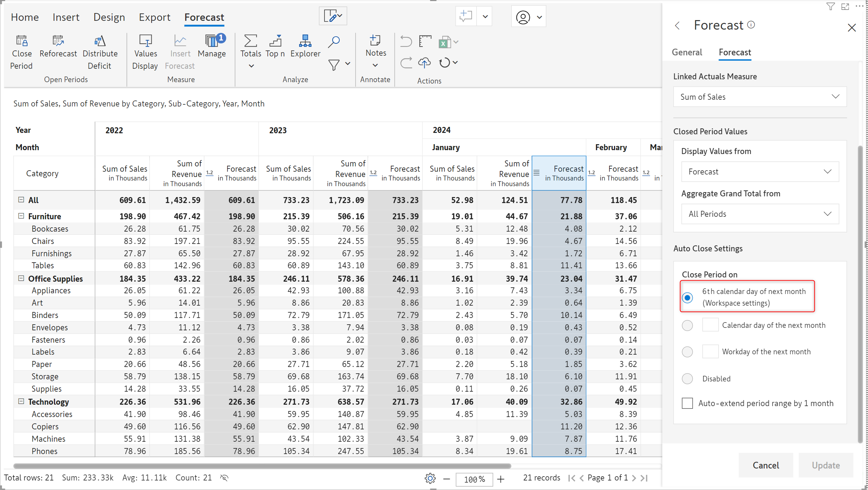This screenshot has height=490, width=868.
Task: Click the Cancel button
Action: (x=766, y=465)
